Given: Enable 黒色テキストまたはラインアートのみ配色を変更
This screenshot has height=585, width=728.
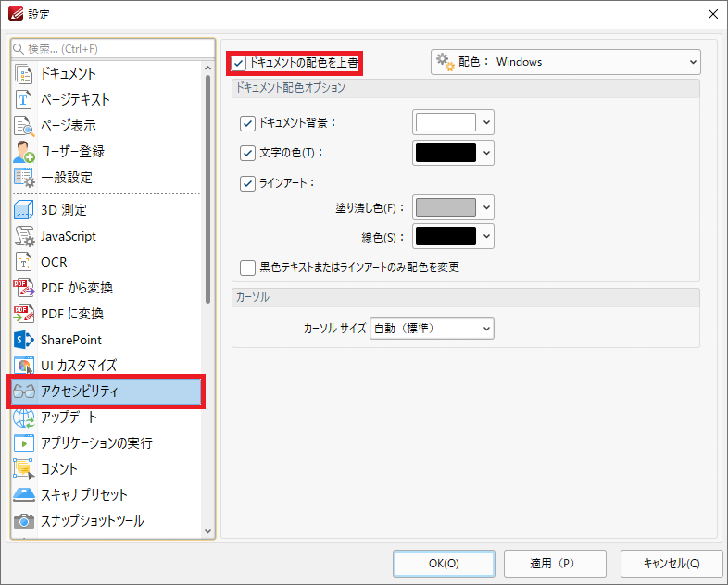Looking at the screenshot, I should point(247,268).
